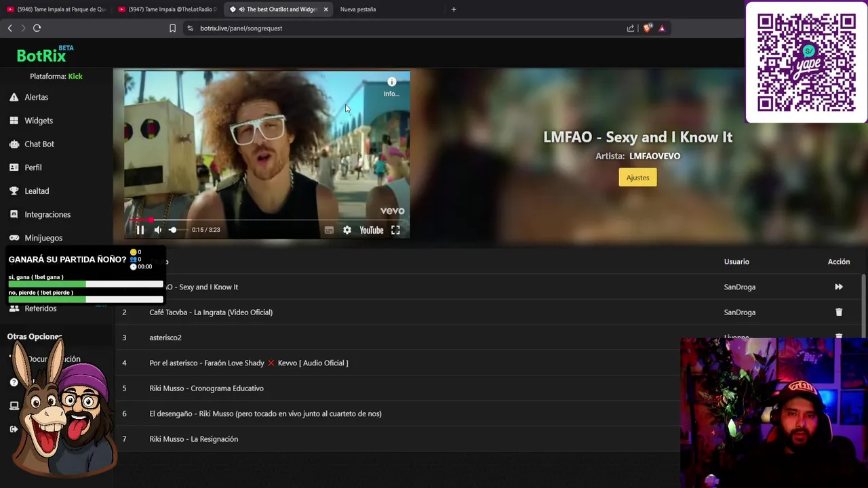Skip the LMFAO song with the fast-forward icon
This screenshot has height=488, width=868.
click(x=839, y=287)
